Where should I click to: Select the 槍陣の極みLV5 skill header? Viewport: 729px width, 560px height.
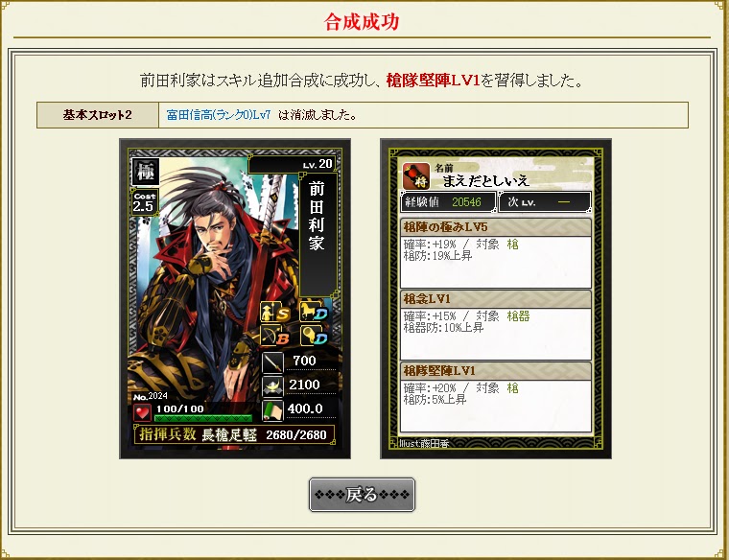click(496, 227)
